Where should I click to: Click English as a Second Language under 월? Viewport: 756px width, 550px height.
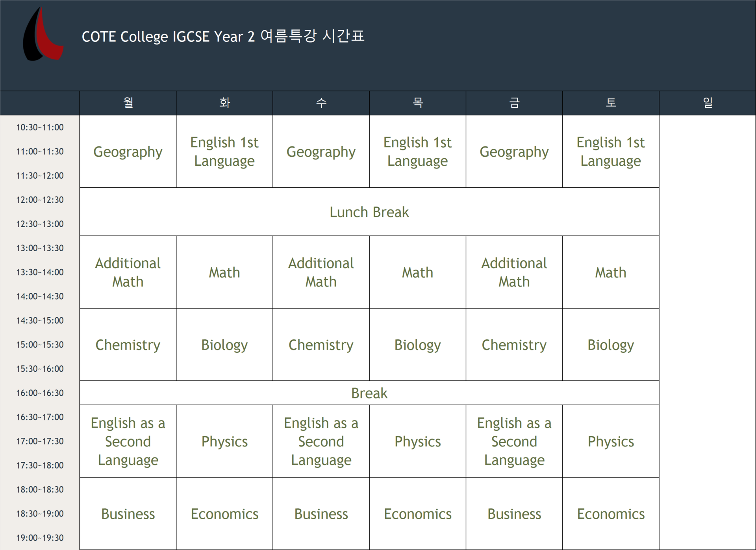pyautogui.click(x=128, y=441)
